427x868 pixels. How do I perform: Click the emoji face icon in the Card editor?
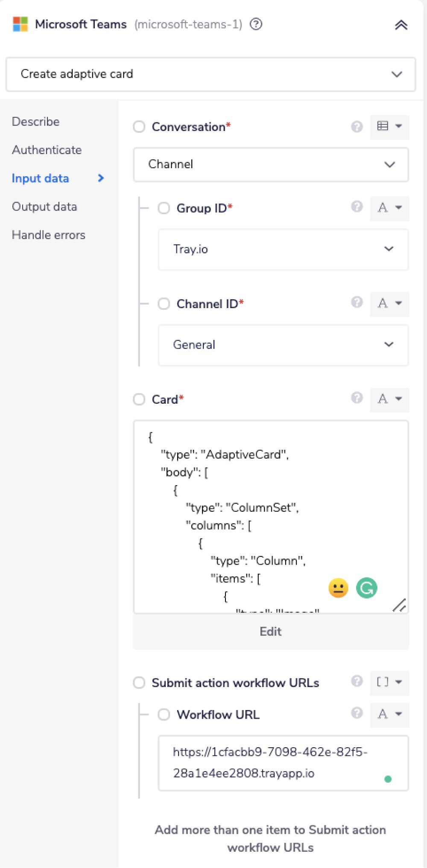click(338, 588)
